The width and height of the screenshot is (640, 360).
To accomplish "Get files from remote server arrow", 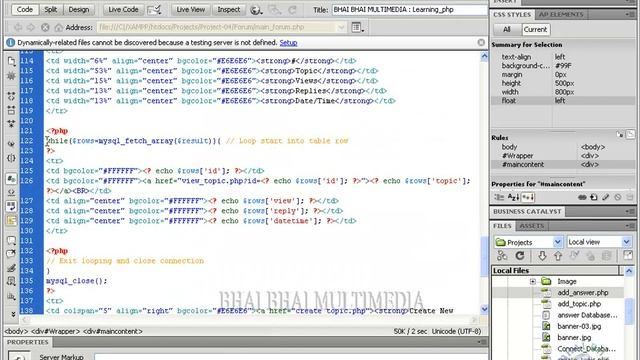I will 542,256.
